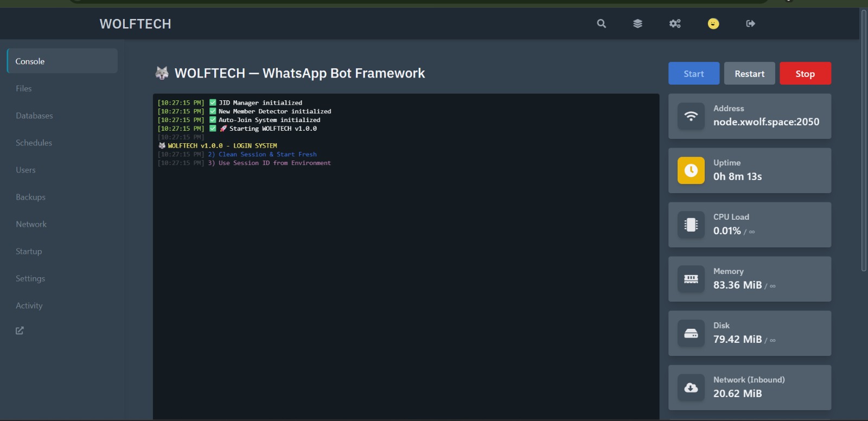Screen dimensions: 868x421
Task: Click the chip icon on CPU Load card
Action: pyautogui.click(x=691, y=225)
